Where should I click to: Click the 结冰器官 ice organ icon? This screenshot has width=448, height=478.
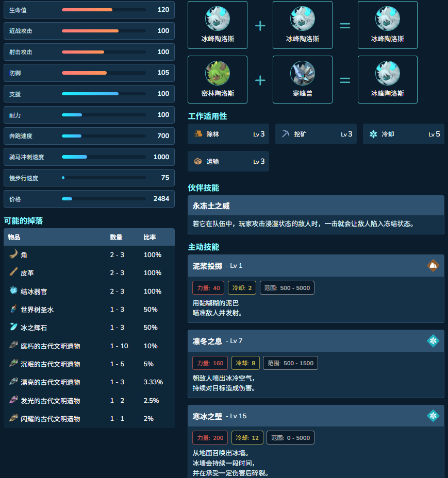[13, 290]
